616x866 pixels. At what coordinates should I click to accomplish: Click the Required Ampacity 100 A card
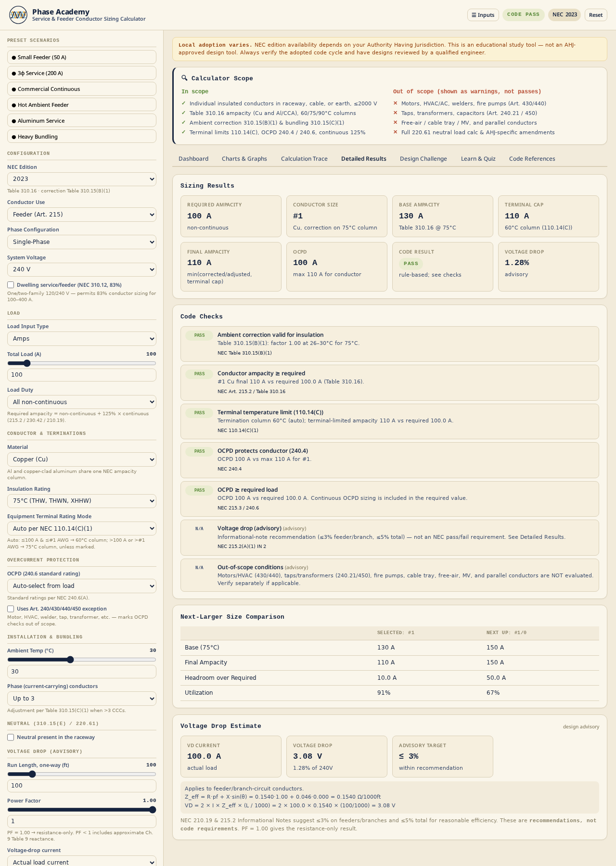(231, 216)
